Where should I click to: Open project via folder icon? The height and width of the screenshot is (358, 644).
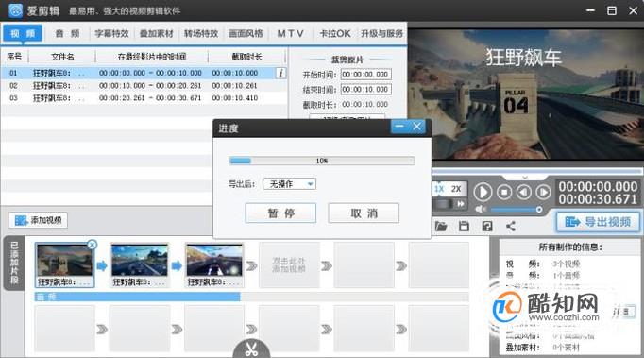pyautogui.click(x=441, y=226)
